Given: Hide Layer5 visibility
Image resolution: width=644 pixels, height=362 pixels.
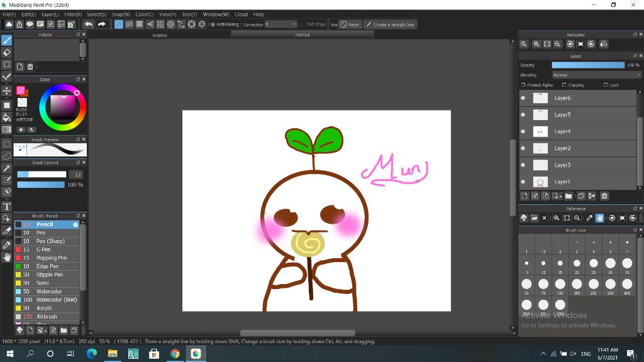Looking at the screenshot, I should (x=523, y=115).
